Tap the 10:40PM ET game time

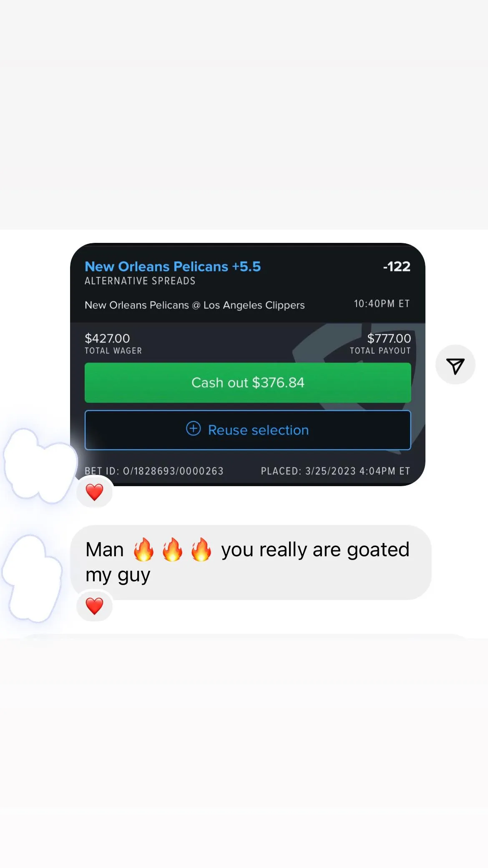tap(382, 304)
